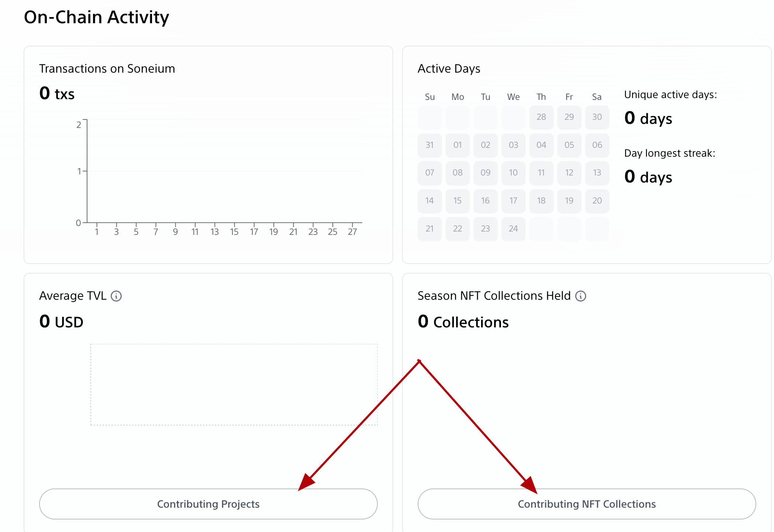The image size is (774, 532).
Task: Click calendar day 31
Action: pos(429,145)
